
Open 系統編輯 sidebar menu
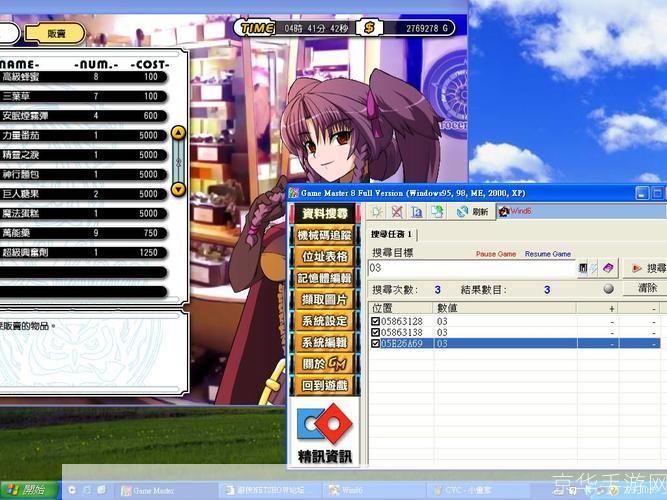(325, 343)
